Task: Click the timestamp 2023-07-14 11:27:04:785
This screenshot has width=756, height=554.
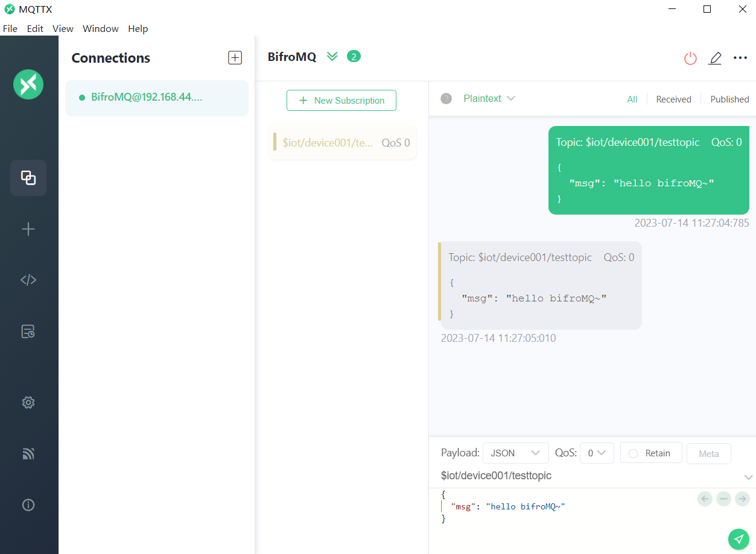Action: (x=691, y=223)
